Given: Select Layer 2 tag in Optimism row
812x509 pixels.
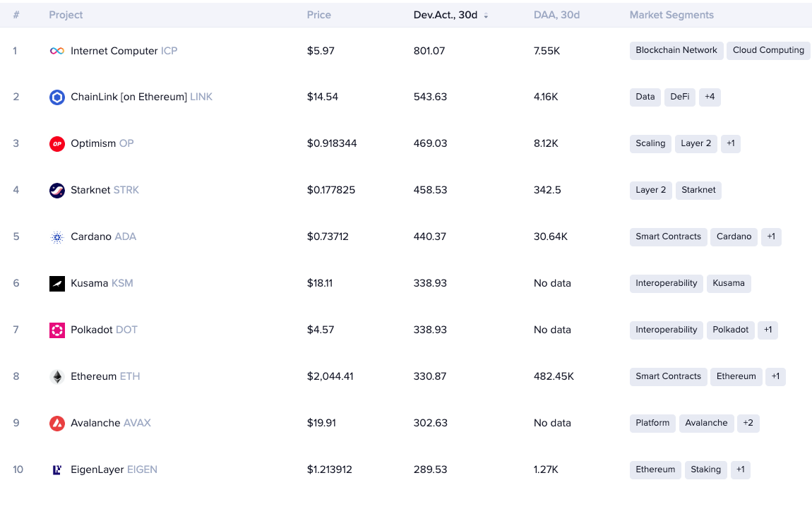Looking at the screenshot, I should [696, 143].
